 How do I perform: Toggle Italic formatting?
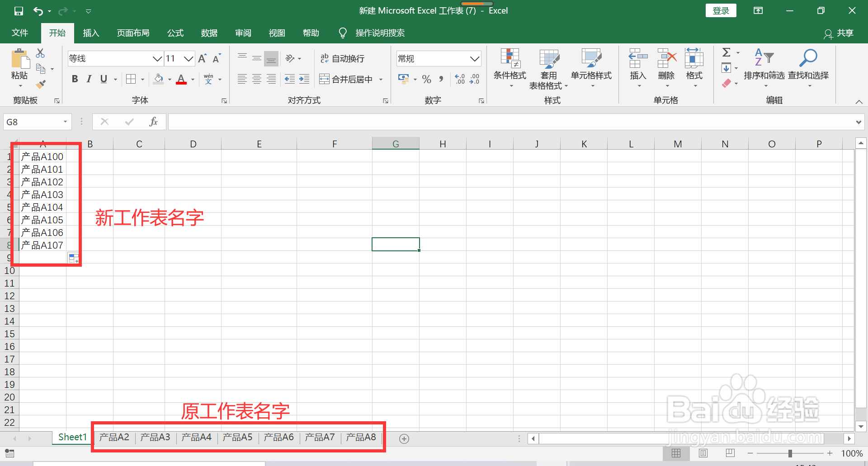(89, 79)
